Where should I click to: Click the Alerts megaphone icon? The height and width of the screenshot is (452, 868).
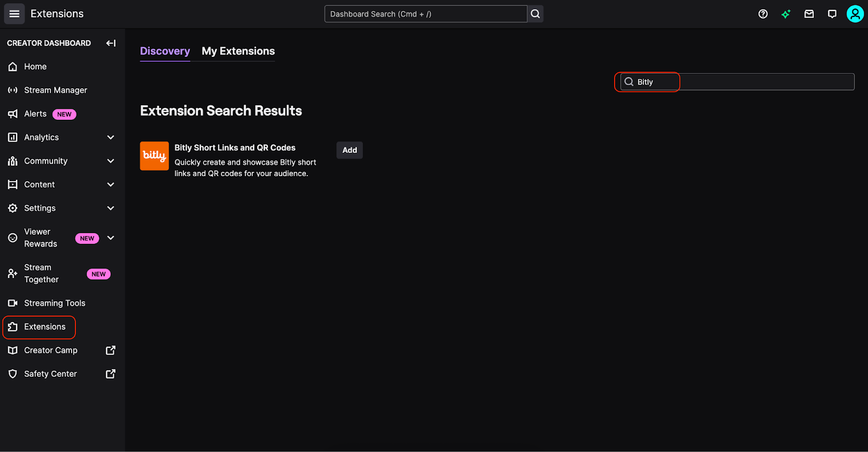[x=12, y=114]
